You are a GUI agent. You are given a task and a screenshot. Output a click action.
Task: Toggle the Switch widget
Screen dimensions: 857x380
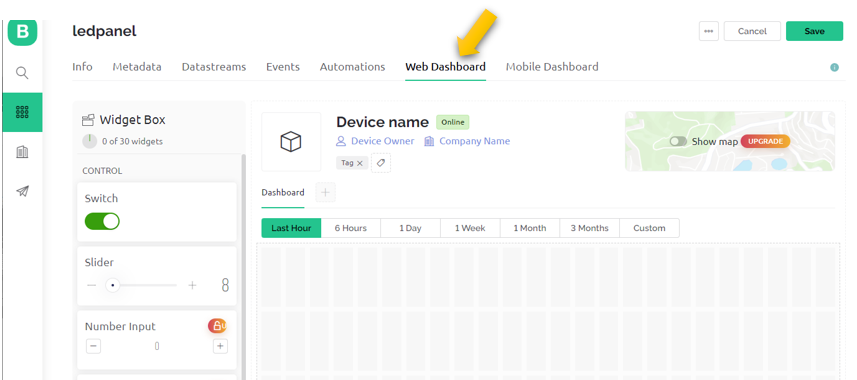102,221
